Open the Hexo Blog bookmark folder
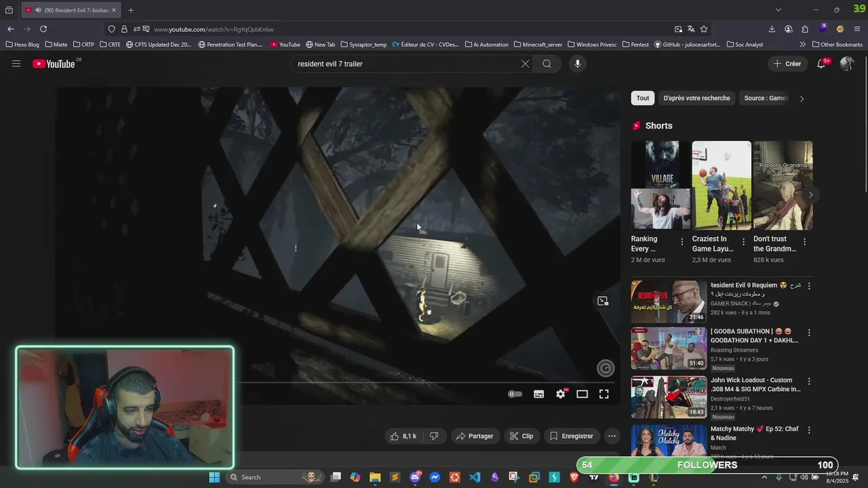This screenshot has width=868, height=488. [x=22, y=45]
